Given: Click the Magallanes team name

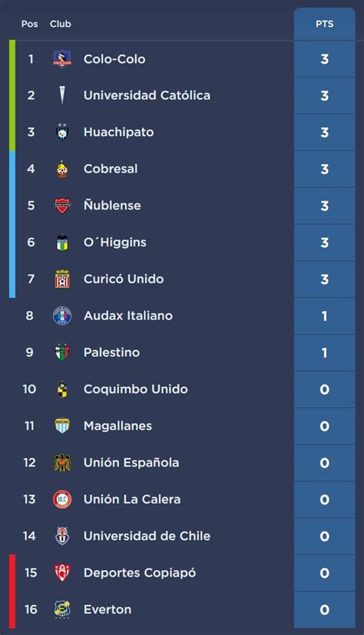Looking at the screenshot, I should click(x=117, y=426).
